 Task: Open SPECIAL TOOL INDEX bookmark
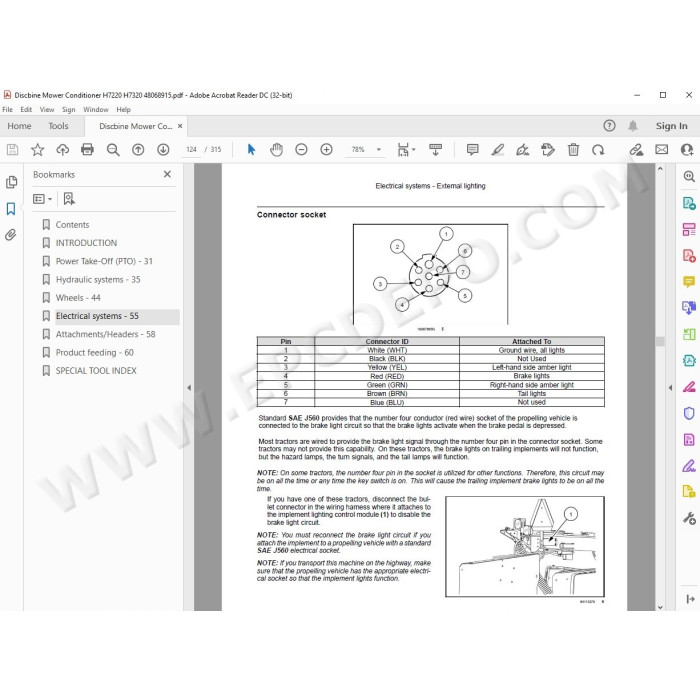tap(96, 371)
